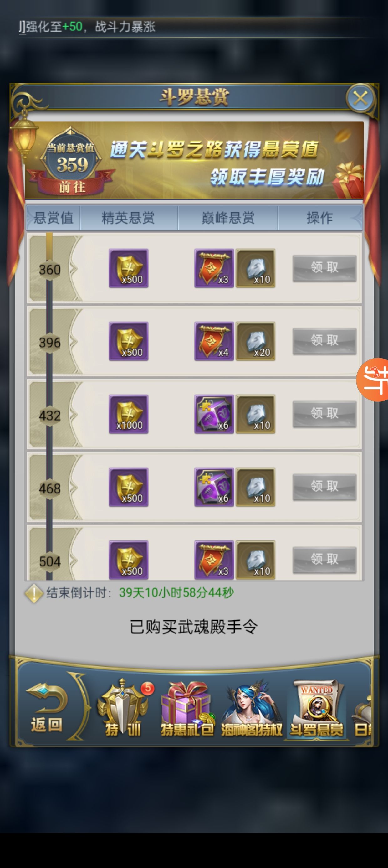The height and width of the screenshot is (868, 388).
Task: Claim the 396 bounty reward with 领取
Action: (x=324, y=341)
